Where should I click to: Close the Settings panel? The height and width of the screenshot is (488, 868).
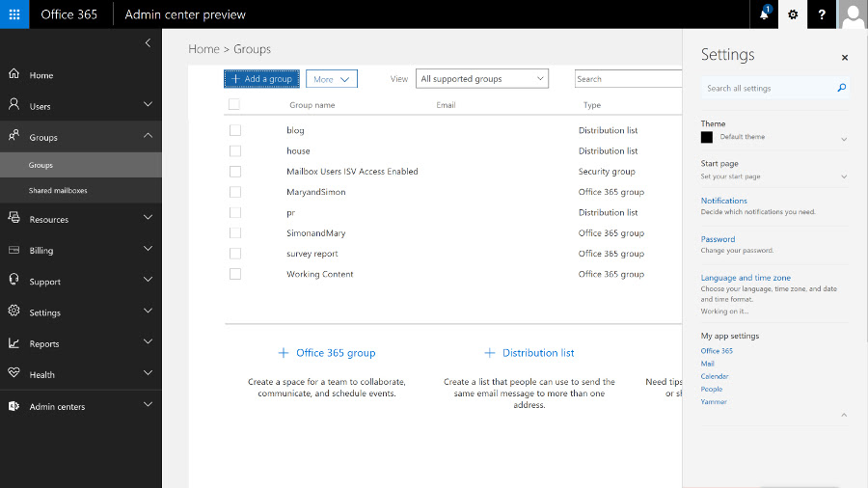(845, 58)
